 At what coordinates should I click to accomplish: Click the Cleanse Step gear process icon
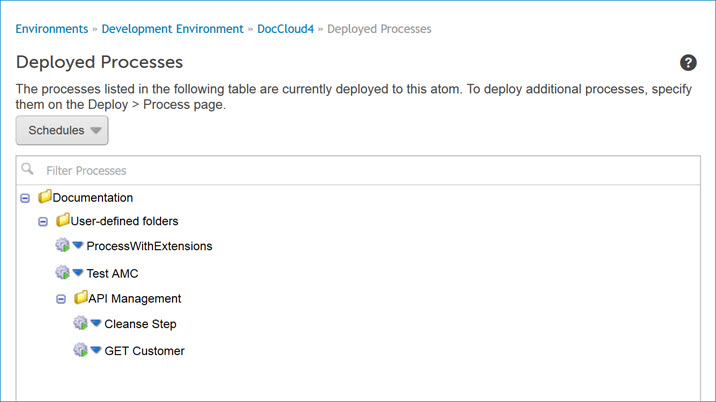80,323
